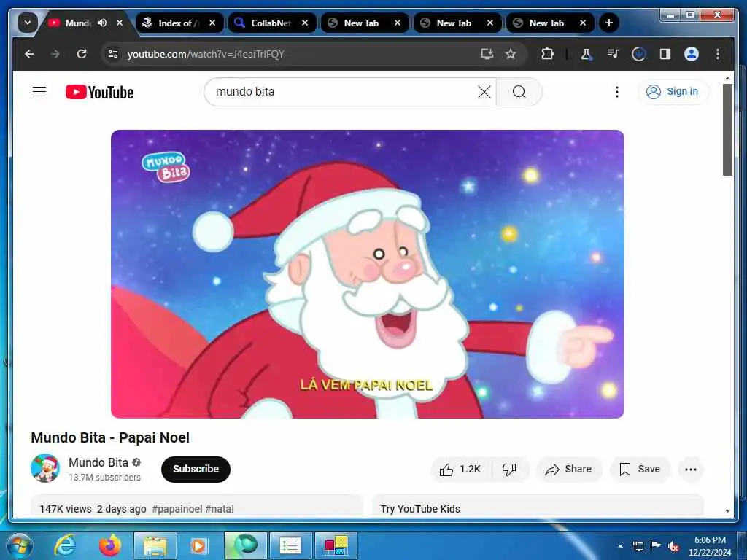Open the Try YouTube Kids card
The image size is (747, 560).
click(538, 507)
